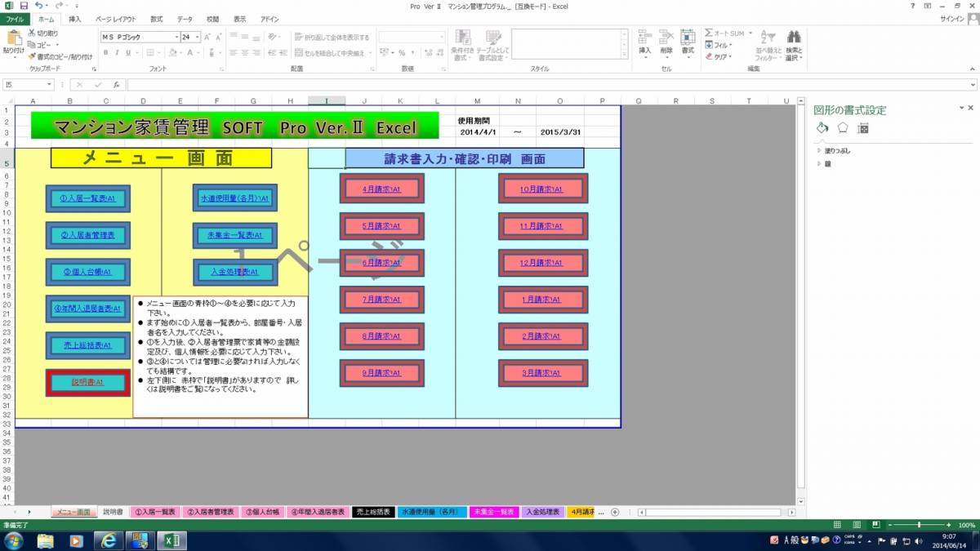Open media player from taskbar
The width and height of the screenshot is (980, 551).
pyautogui.click(x=77, y=540)
